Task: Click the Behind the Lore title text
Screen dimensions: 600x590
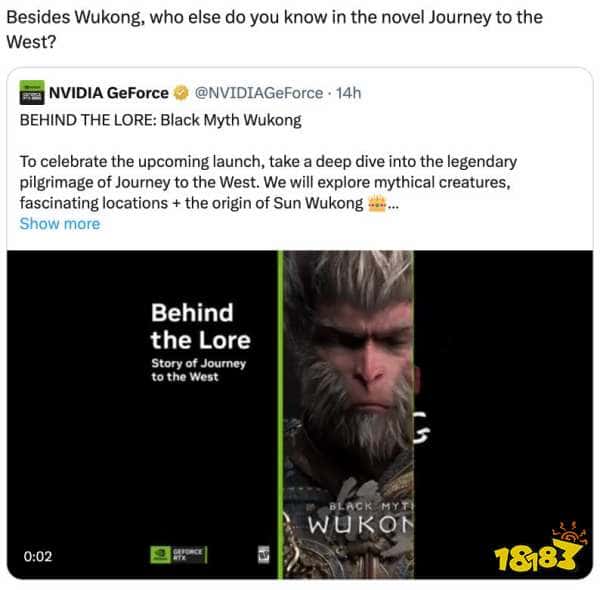Action: [201, 326]
